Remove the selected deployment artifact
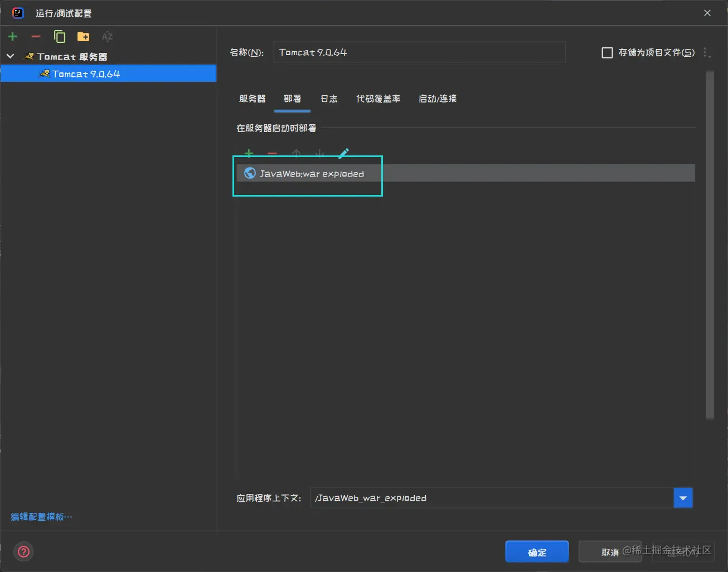Screen dimensions: 728x572 click(x=272, y=153)
